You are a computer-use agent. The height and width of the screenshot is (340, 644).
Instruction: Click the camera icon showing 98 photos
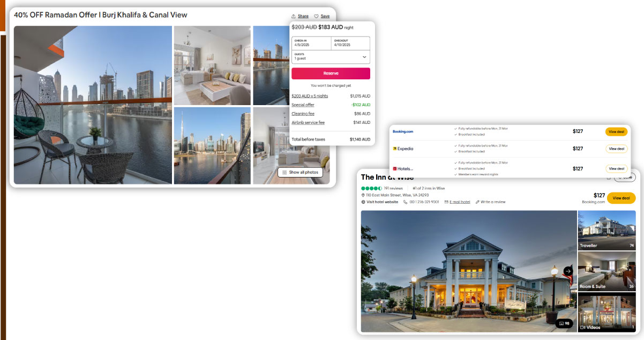pyautogui.click(x=565, y=323)
